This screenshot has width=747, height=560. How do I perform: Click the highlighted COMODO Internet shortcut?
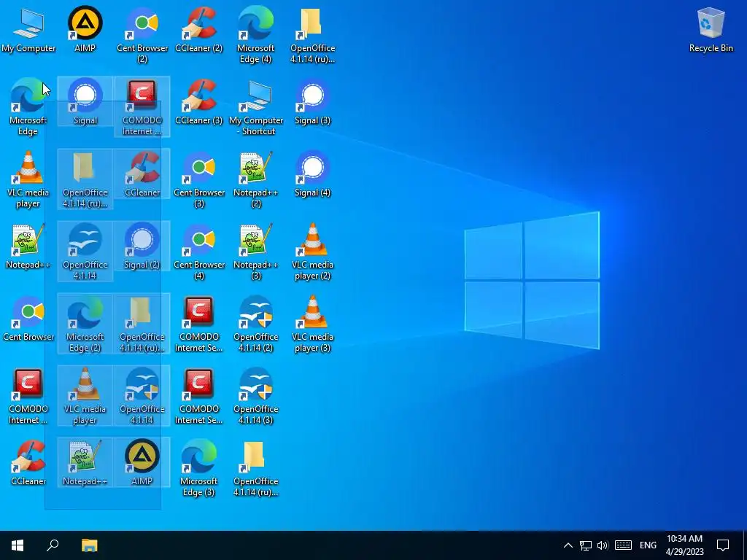(142, 107)
